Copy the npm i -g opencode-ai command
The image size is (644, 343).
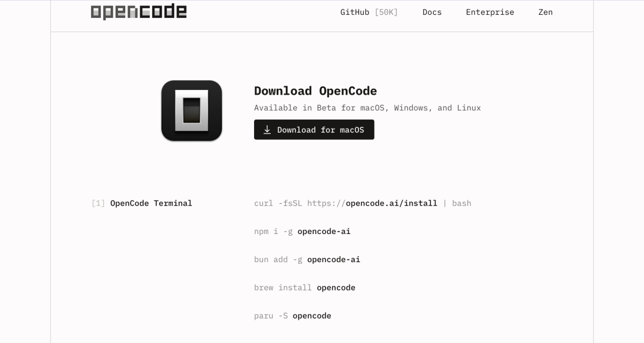[x=302, y=232]
